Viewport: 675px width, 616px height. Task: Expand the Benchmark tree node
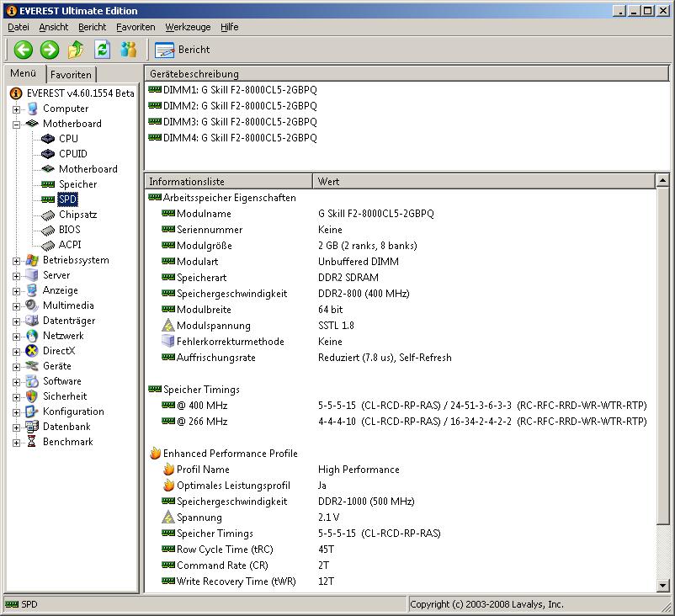point(16,443)
